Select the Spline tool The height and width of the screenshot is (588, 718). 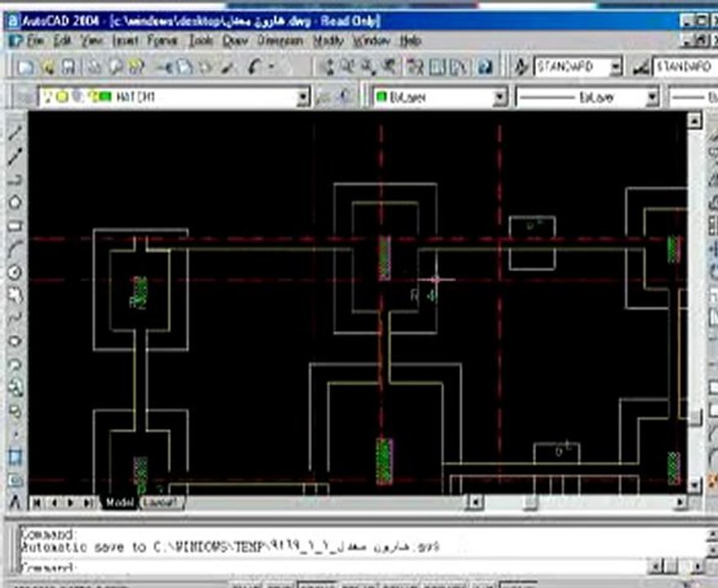15,318
